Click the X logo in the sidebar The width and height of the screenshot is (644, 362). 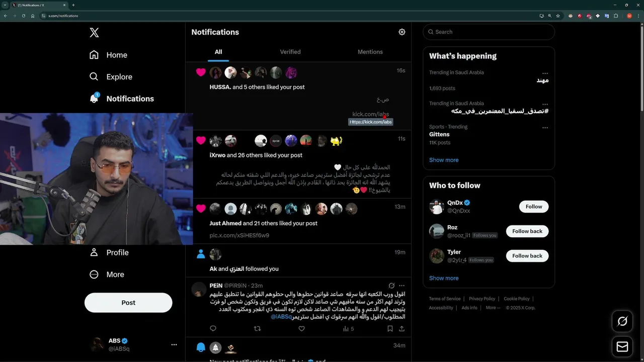(x=94, y=33)
